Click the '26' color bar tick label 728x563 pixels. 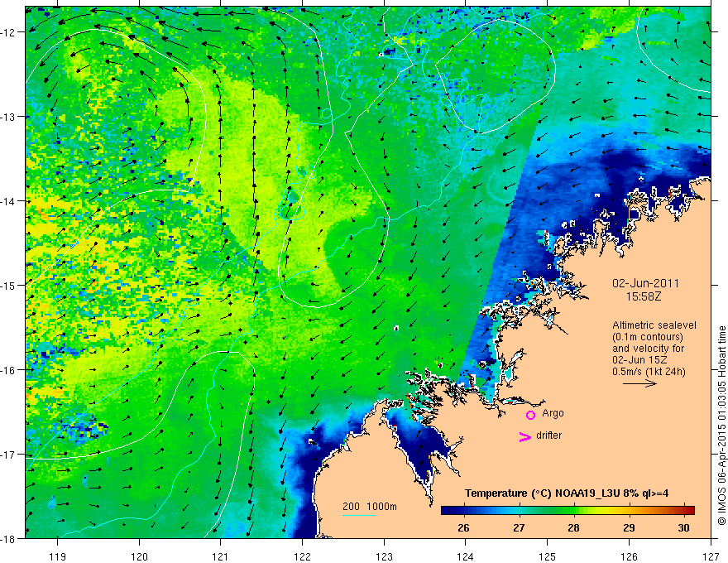tap(463, 528)
